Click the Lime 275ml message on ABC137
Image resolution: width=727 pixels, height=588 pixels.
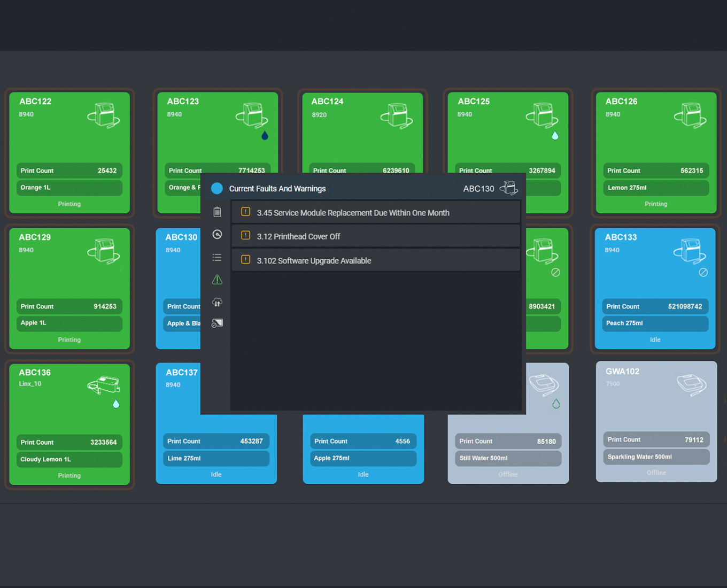(x=216, y=458)
